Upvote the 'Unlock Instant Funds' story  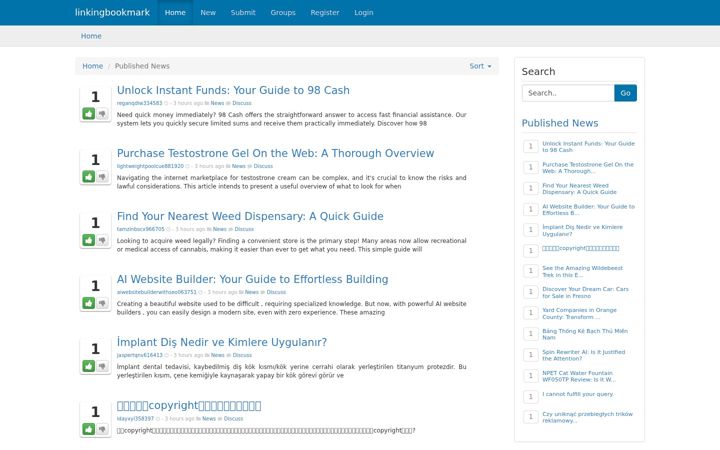(x=89, y=113)
